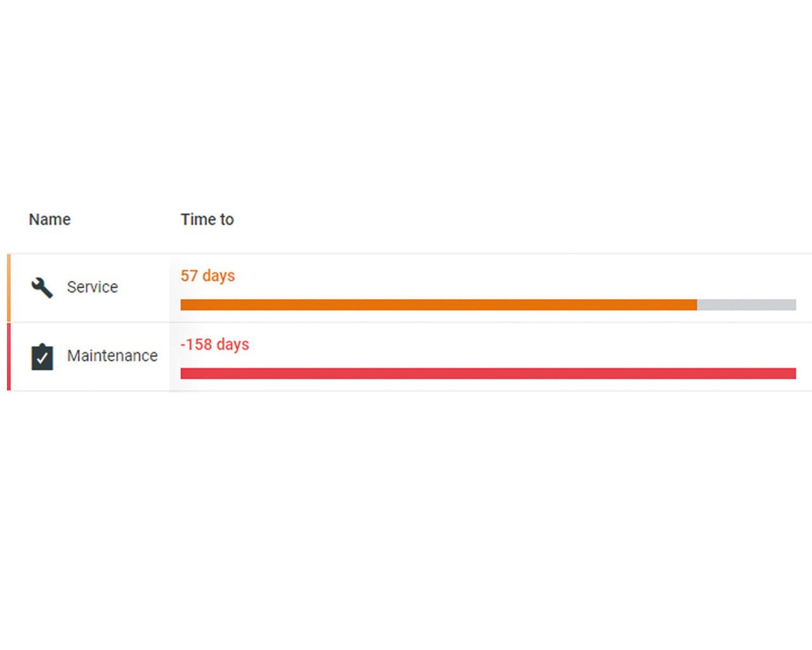The width and height of the screenshot is (812, 650).
Task: Click the red Maintenance progress bar
Action: pos(487,373)
